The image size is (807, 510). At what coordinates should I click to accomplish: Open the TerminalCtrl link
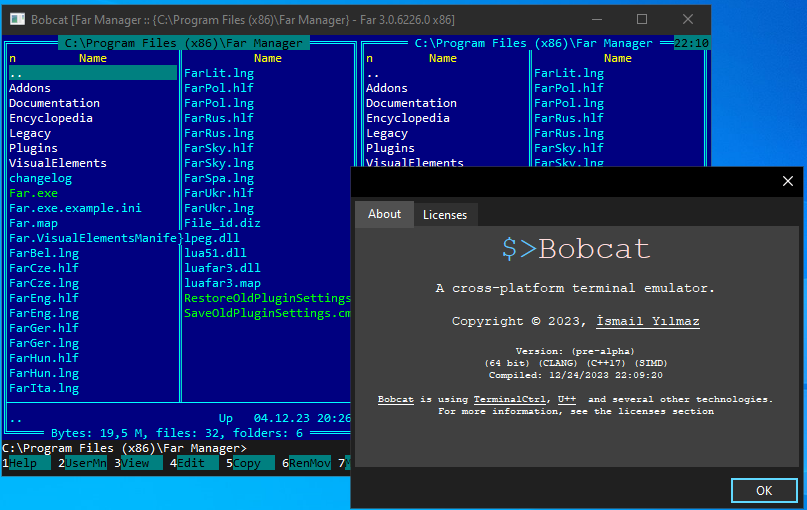tap(510, 399)
